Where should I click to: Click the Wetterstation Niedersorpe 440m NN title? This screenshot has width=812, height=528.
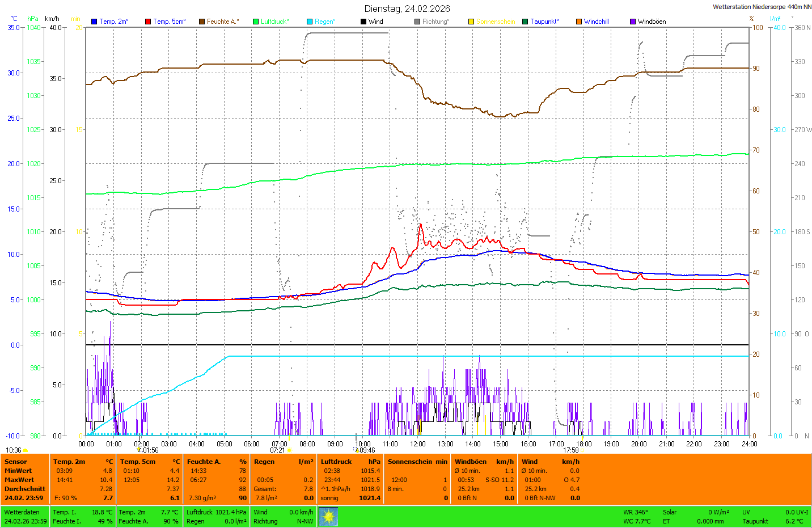762,7
